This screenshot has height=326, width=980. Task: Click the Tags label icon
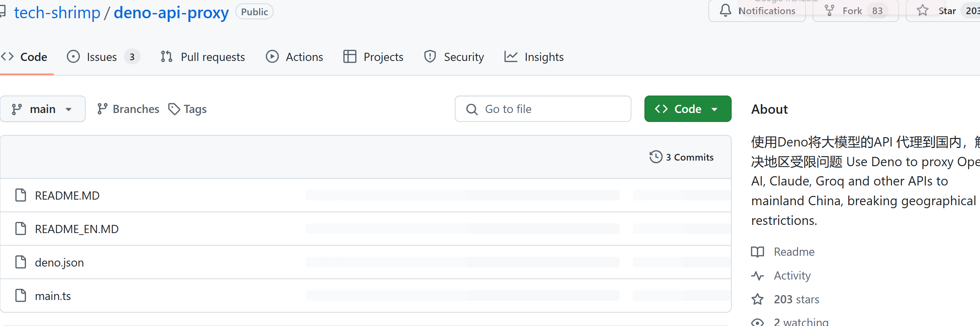(x=174, y=109)
